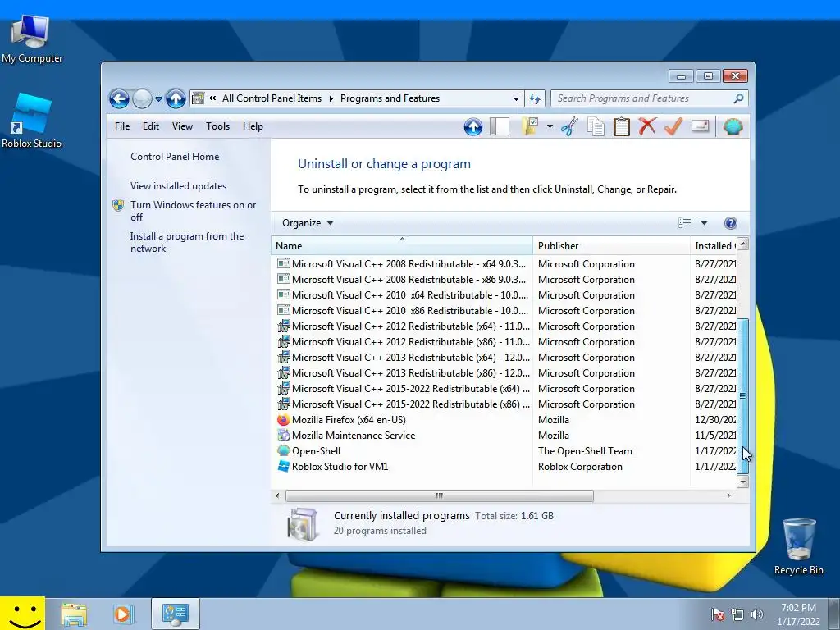Click the Up one level button beside address bar
Screen dimensions: 840x630
tap(176, 98)
